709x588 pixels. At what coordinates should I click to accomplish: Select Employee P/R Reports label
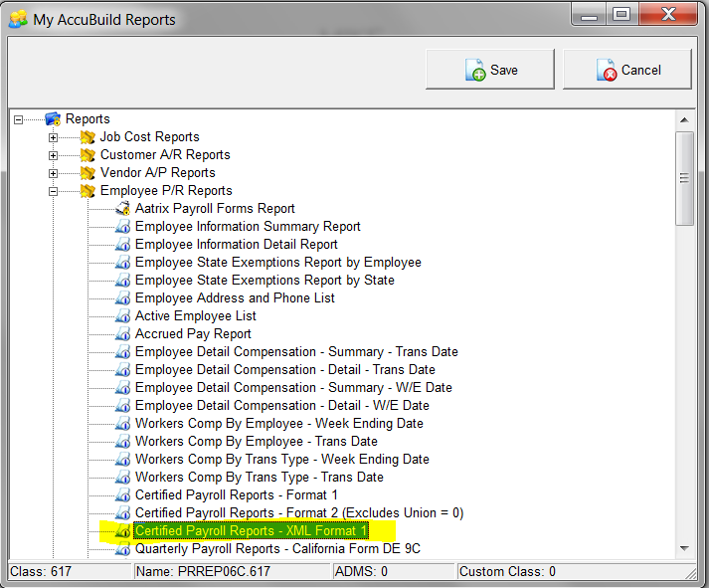point(166,191)
